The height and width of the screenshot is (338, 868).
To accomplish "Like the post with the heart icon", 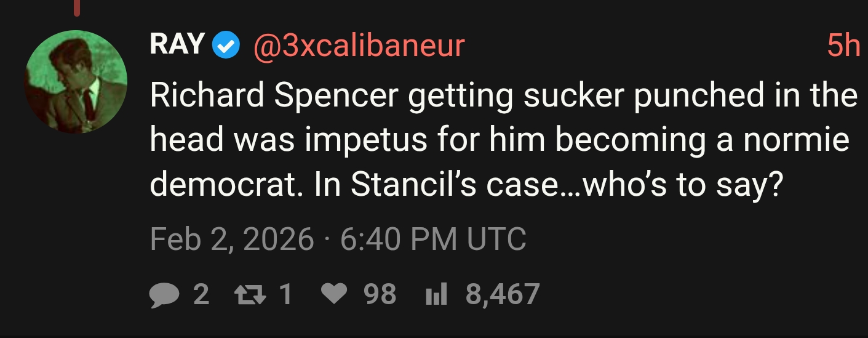I will point(335,294).
